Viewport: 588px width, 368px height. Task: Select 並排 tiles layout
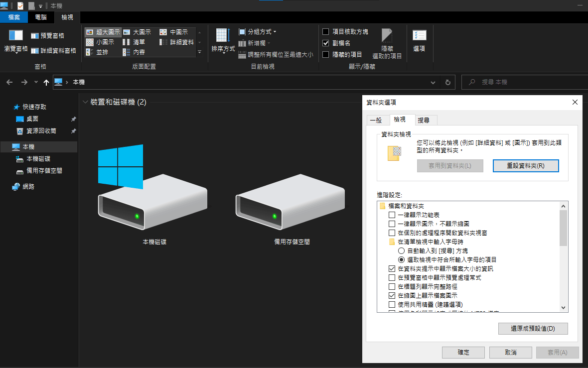pyautogui.click(x=97, y=52)
